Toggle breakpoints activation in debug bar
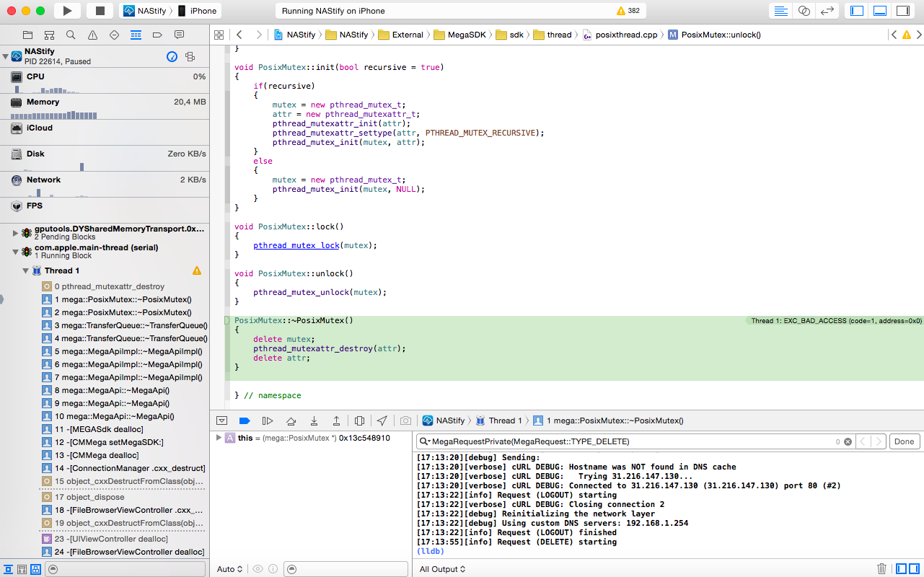 (244, 420)
